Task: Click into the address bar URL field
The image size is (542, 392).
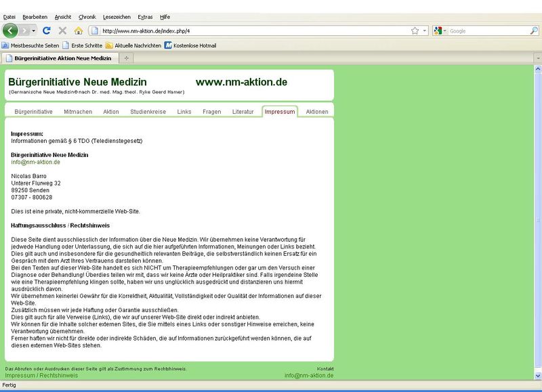Action: (x=251, y=30)
